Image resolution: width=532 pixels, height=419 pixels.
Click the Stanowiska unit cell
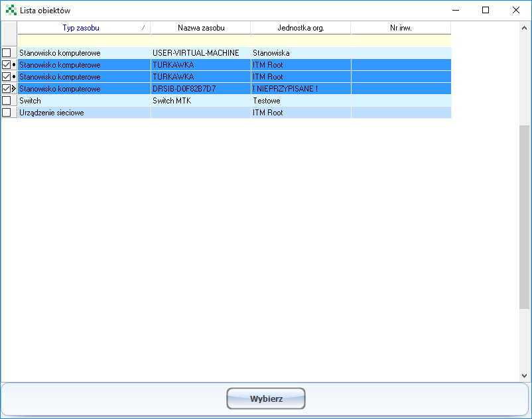click(x=301, y=53)
